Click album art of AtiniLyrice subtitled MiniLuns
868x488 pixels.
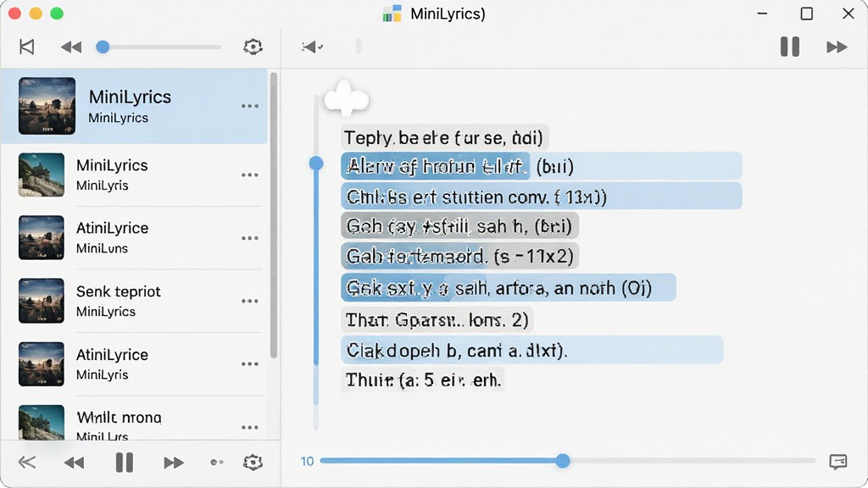42,238
